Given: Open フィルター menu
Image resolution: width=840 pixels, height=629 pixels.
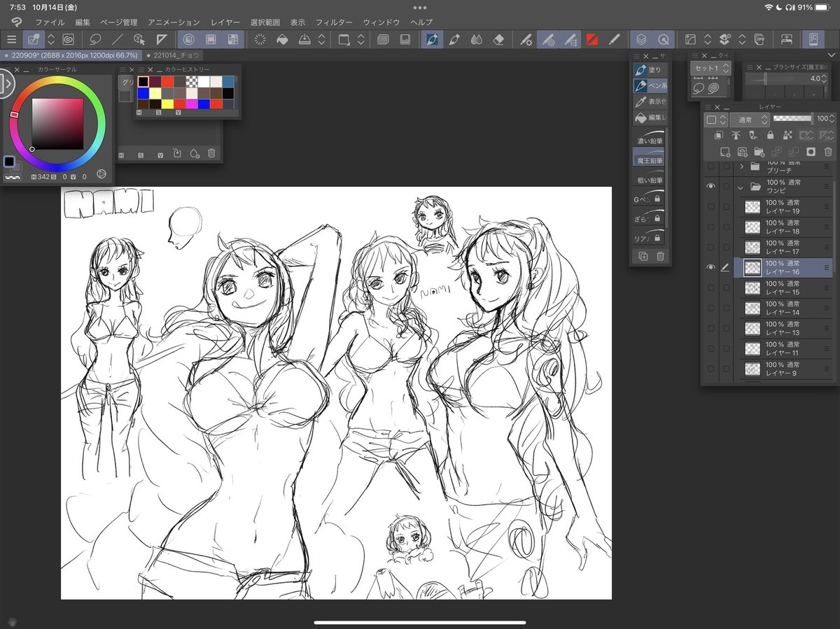Looking at the screenshot, I should [334, 22].
